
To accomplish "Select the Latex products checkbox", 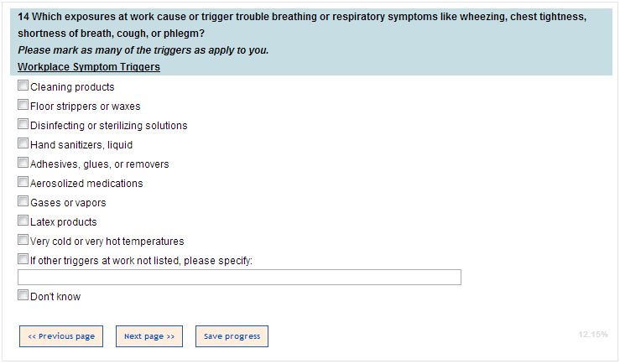I will (23, 221).
